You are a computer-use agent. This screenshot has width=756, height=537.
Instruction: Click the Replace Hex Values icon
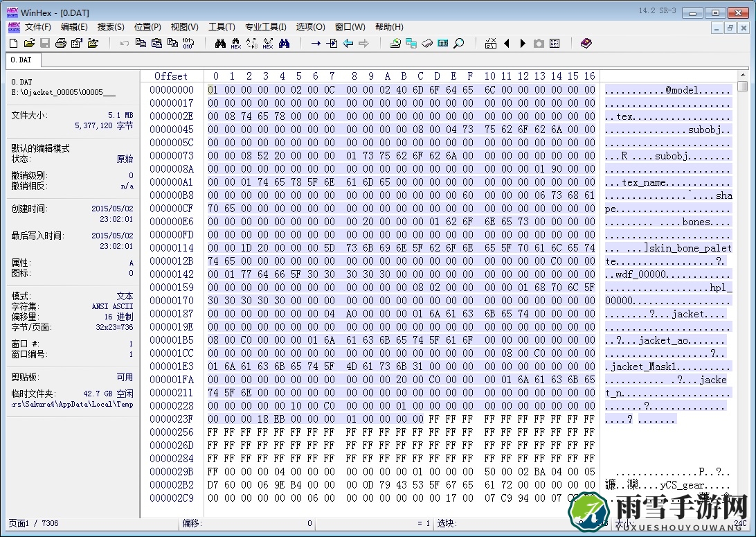pyautogui.click(x=268, y=44)
